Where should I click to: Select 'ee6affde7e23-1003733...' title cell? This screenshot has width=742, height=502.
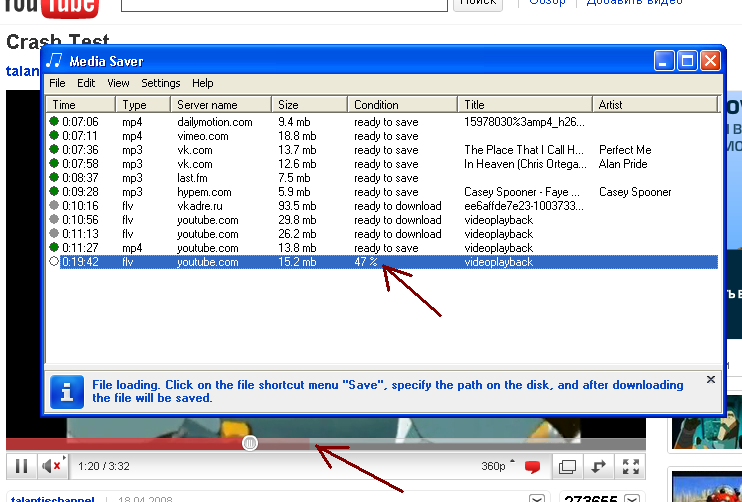524,206
